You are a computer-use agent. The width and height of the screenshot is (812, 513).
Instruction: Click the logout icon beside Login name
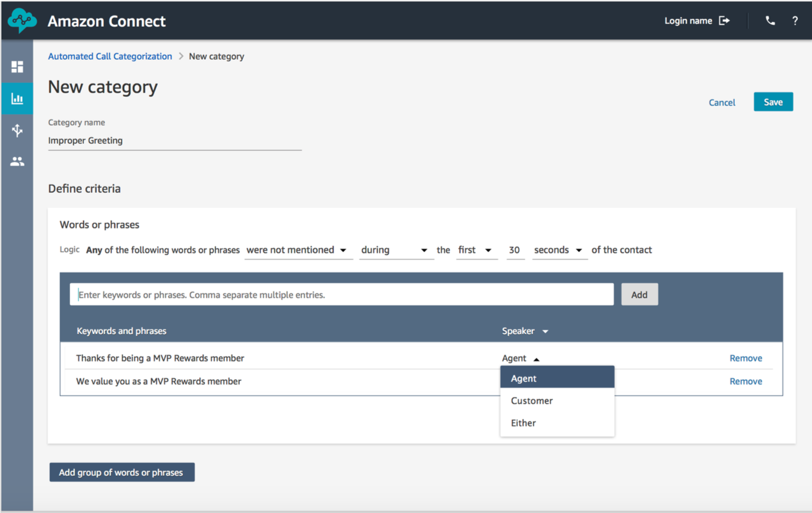point(724,21)
